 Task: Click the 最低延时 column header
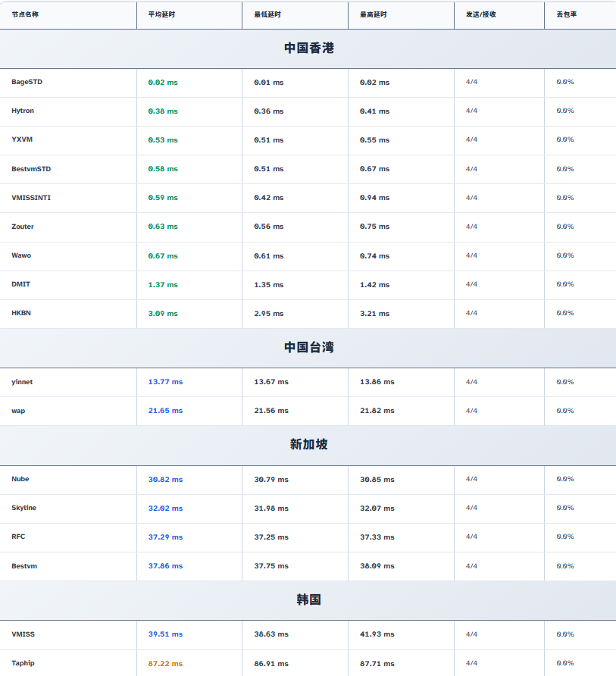tap(267, 14)
